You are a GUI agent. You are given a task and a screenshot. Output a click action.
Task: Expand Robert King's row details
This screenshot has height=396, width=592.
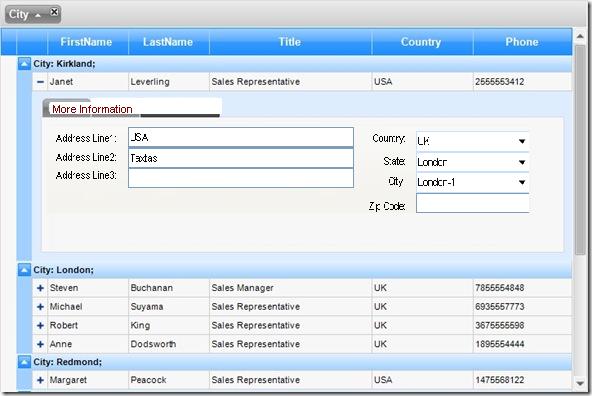point(40,325)
